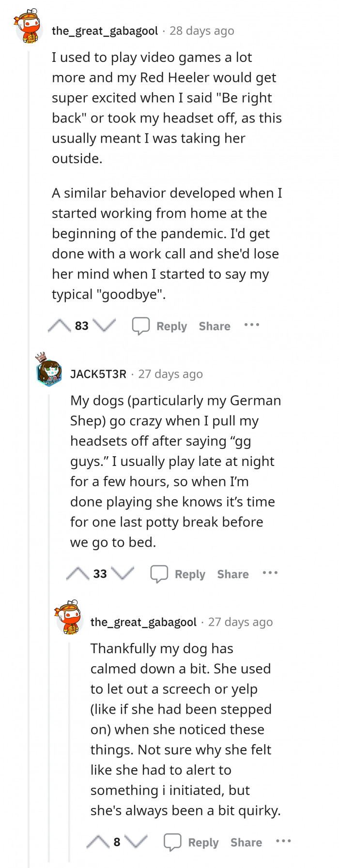Upvote the comment with 83 points
Viewport: 339px width, 868px height.
pyautogui.click(x=59, y=326)
